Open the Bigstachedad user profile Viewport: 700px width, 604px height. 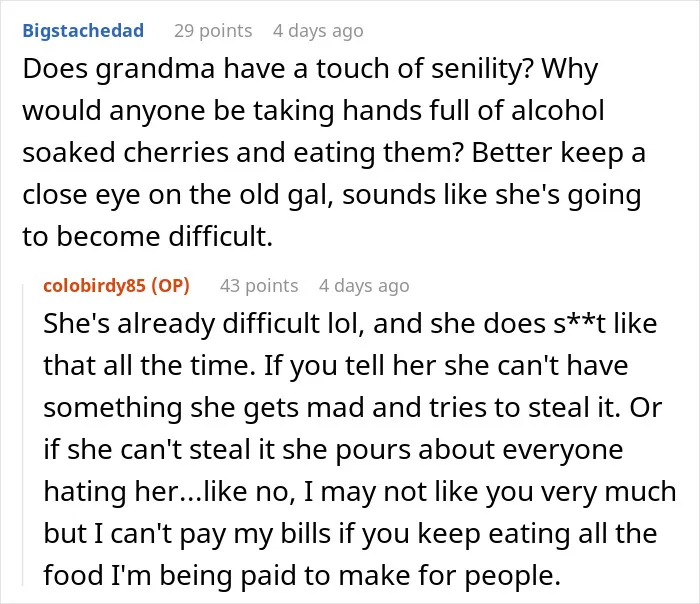point(83,31)
